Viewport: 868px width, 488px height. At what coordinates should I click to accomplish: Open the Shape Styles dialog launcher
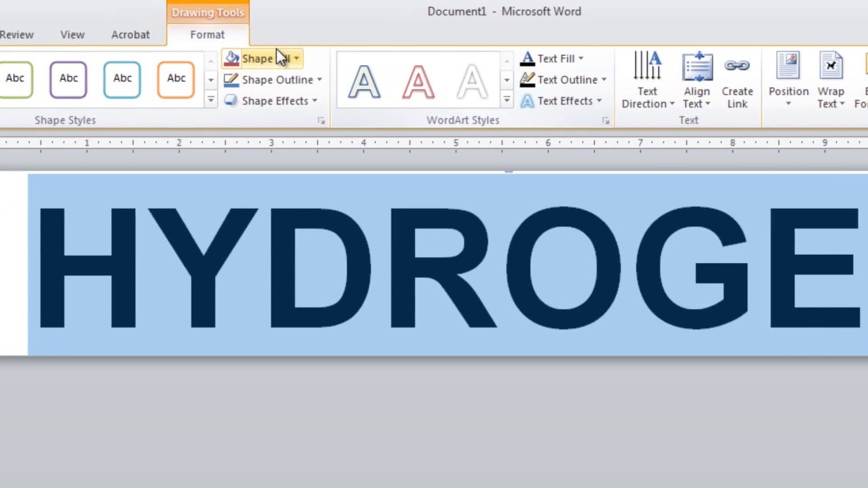321,121
